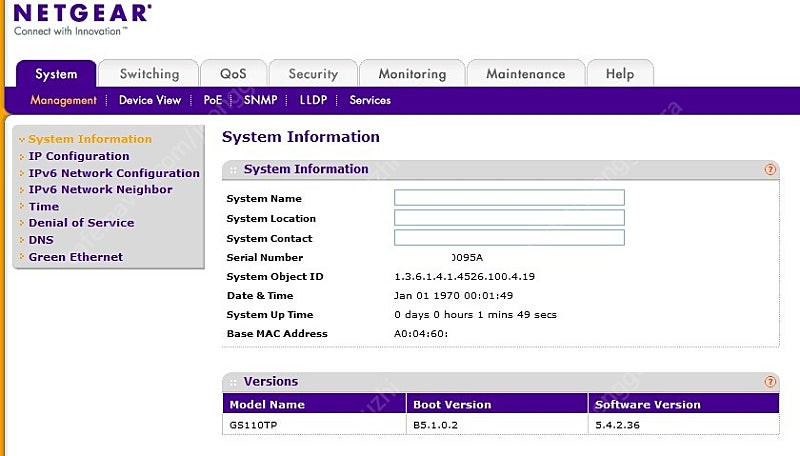
Task: Open help for Versions section
Action: (770, 382)
